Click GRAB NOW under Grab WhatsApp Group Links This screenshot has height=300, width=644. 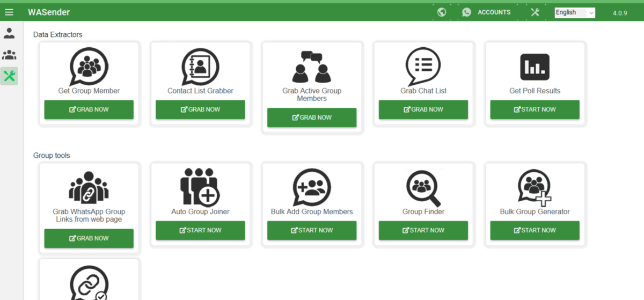(x=89, y=238)
